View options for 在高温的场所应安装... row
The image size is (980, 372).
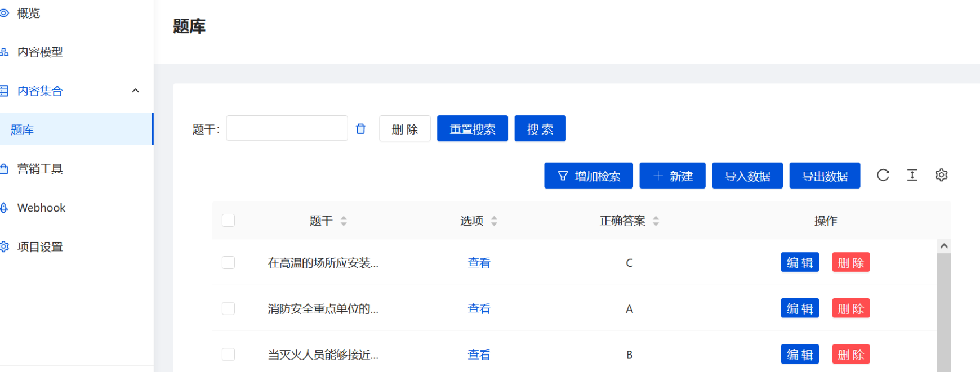479,263
